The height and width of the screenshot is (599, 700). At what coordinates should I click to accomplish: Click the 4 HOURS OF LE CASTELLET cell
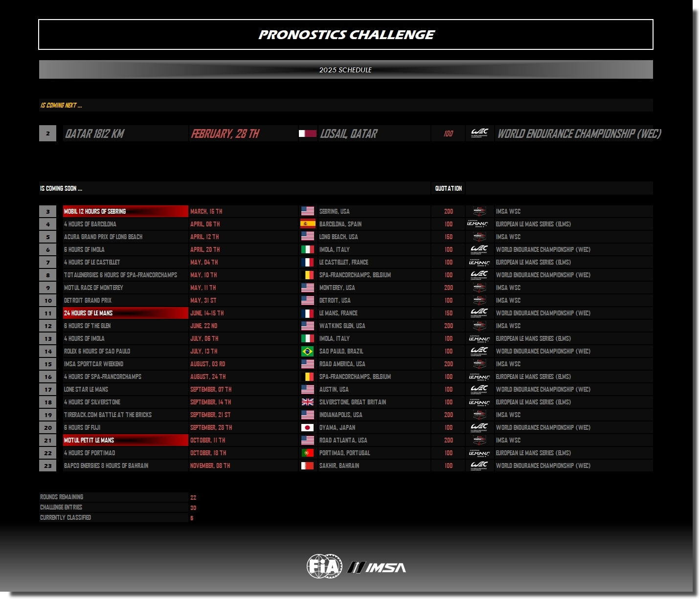(126, 262)
